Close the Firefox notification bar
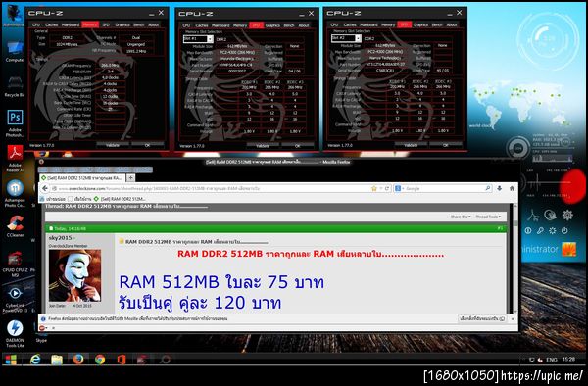588x386 pixels. 513,318
